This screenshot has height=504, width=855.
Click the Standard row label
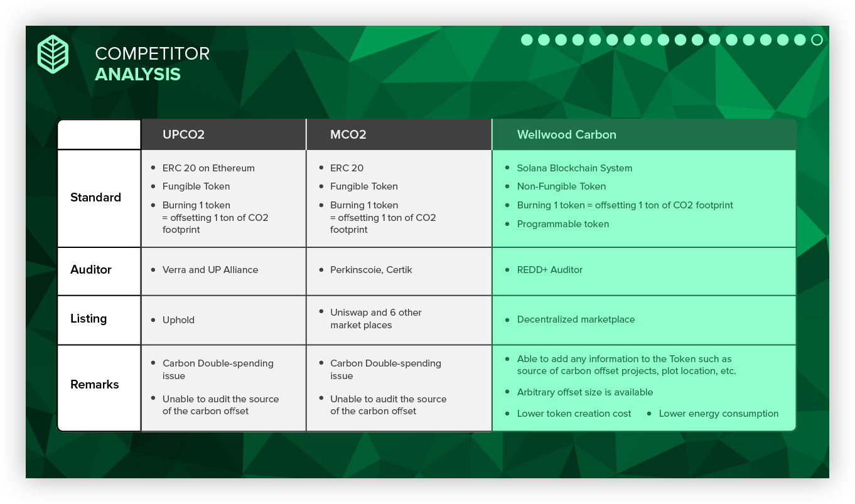point(95,198)
